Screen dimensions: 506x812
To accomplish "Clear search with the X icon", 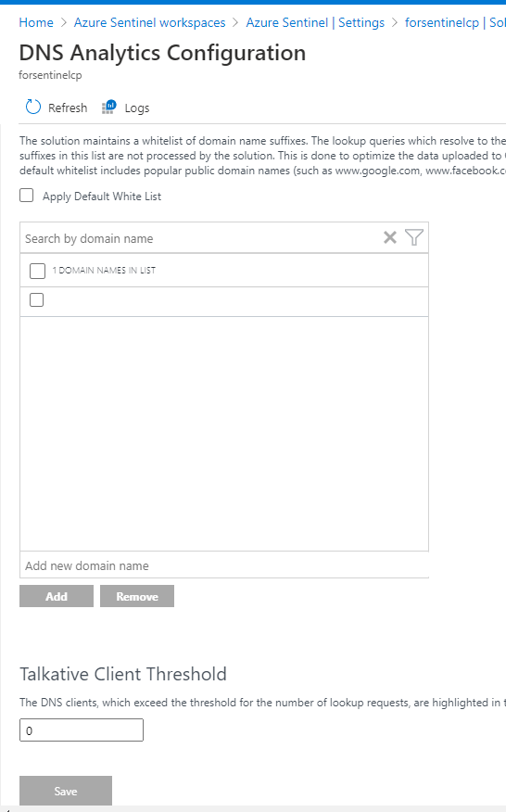I will click(390, 237).
